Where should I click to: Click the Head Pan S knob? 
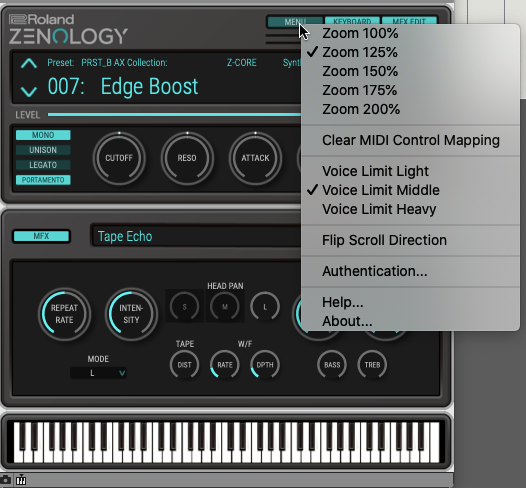pyautogui.click(x=185, y=307)
